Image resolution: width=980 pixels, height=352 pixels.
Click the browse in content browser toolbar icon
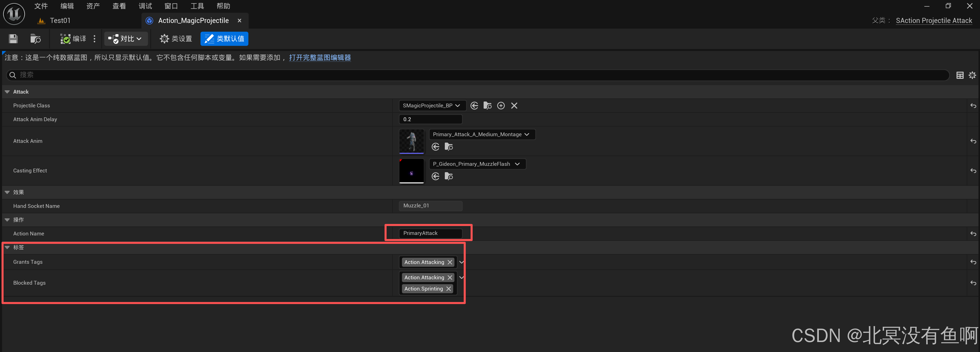coord(35,39)
